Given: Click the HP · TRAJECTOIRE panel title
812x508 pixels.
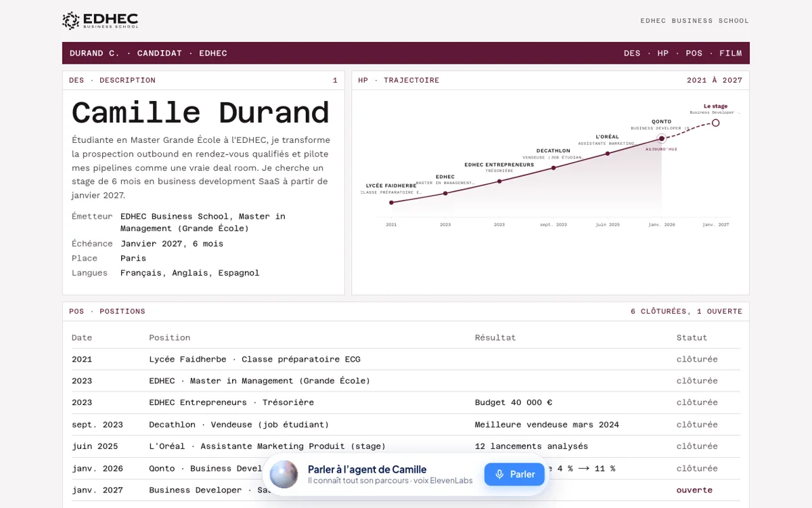Looking at the screenshot, I should click(x=399, y=80).
